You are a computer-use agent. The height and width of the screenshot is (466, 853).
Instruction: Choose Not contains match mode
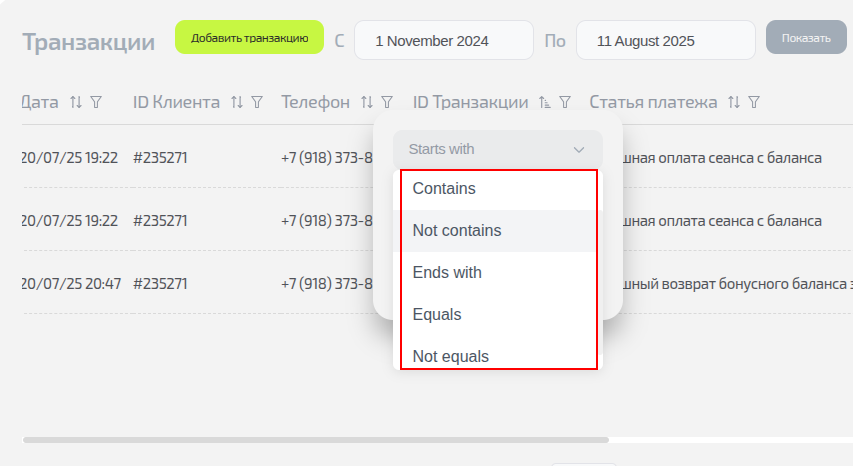[x=457, y=230]
